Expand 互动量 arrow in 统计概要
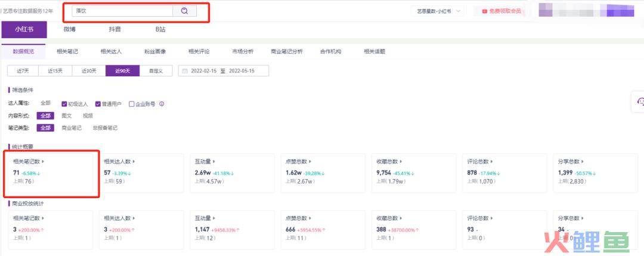This screenshot has width=644, height=256. [x=214, y=162]
